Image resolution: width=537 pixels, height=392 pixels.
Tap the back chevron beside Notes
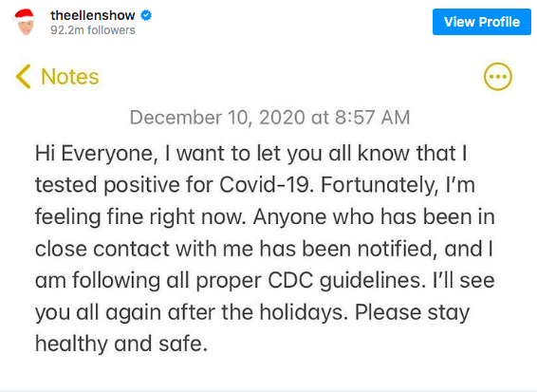24,77
